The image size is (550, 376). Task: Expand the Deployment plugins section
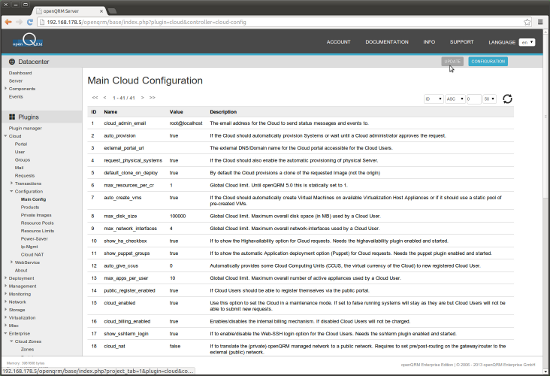(6, 278)
